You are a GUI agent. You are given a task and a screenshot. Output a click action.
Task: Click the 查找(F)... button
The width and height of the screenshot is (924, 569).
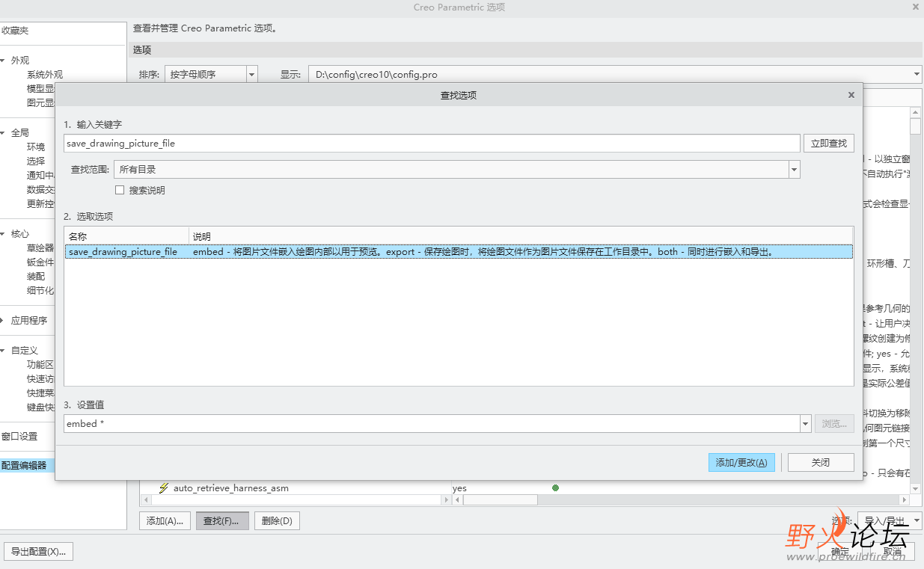[221, 521]
